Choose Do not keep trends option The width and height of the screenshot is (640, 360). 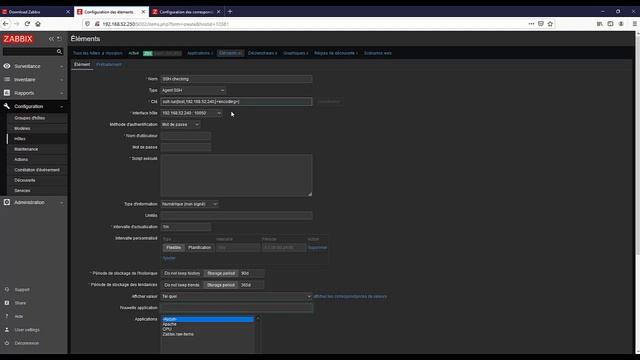[x=182, y=285]
